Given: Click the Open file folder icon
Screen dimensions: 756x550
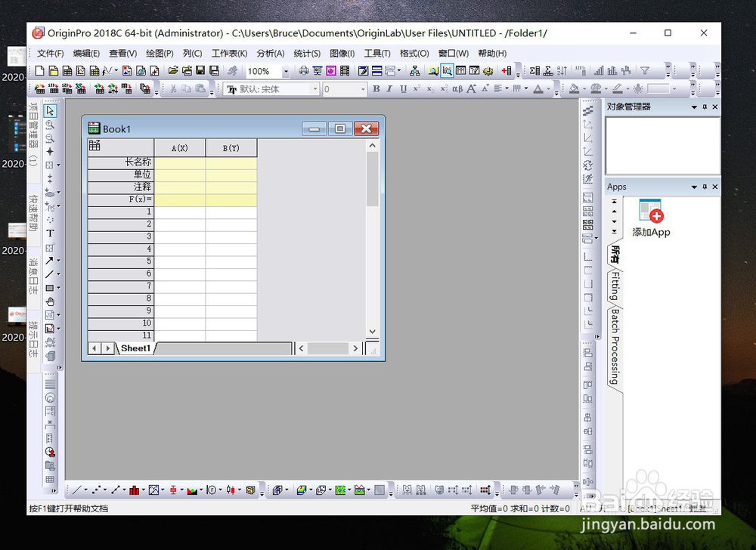Looking at the screenshot, I should click(x=173, y=71).
